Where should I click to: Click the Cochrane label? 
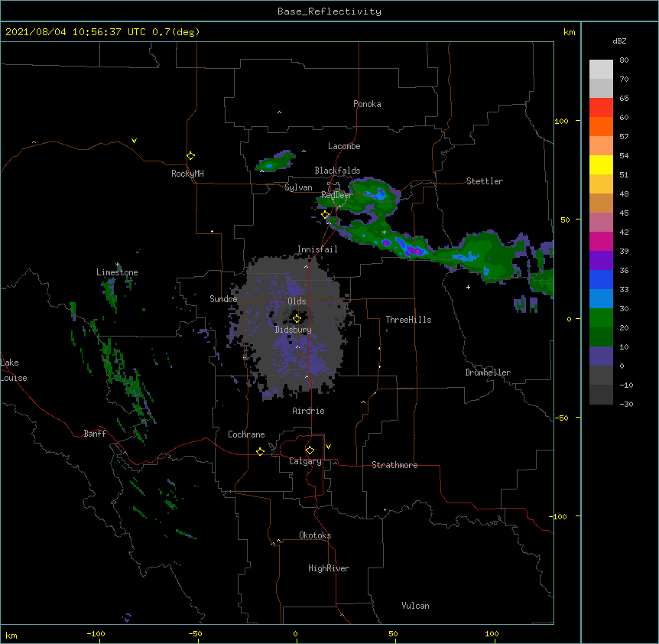[246, 434]
